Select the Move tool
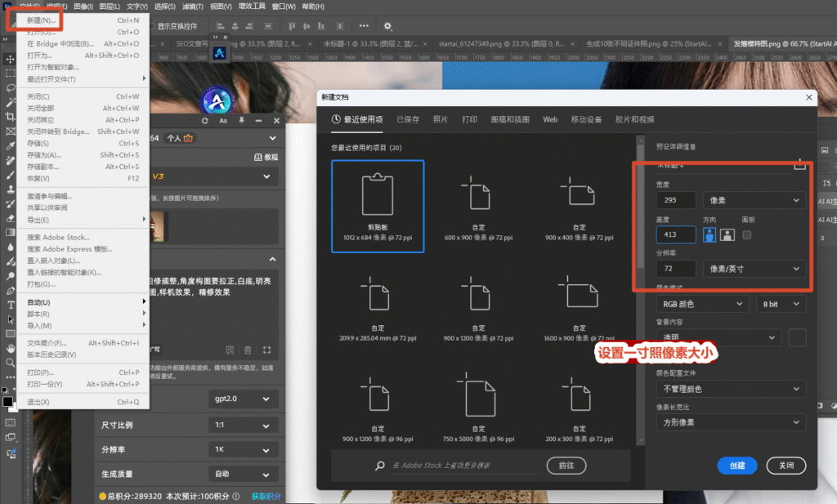The image size is (837, 504). (10, 59)
